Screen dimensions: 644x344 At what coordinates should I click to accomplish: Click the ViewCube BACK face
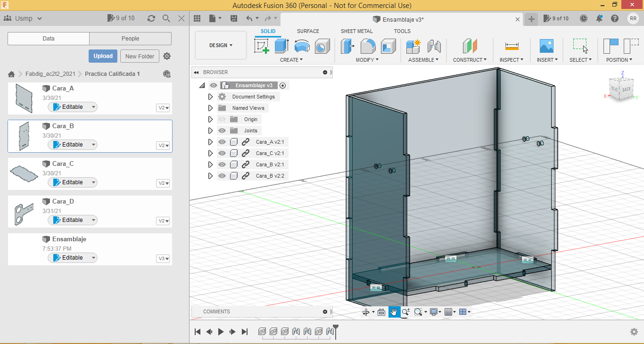pos(627,89)
